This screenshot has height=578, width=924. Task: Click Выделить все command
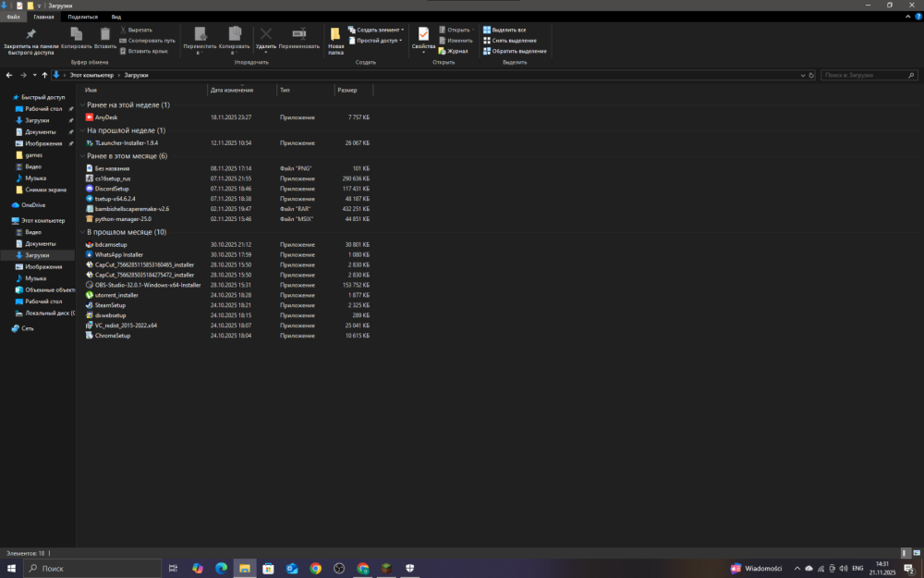pos(505,30)
